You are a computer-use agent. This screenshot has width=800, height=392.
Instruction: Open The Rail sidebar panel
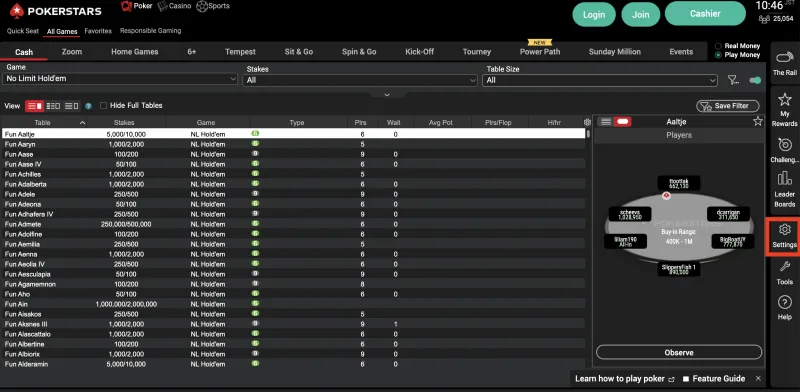coord(784,63)
